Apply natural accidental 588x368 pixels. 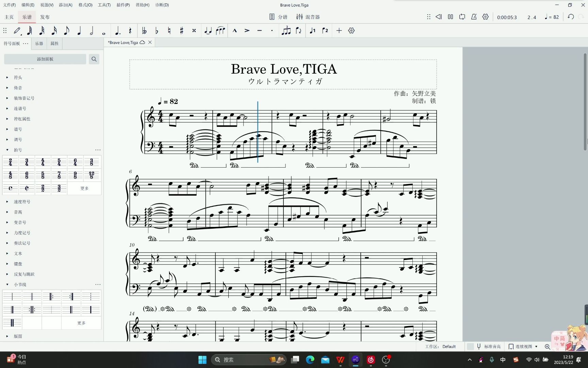[169, 31]
